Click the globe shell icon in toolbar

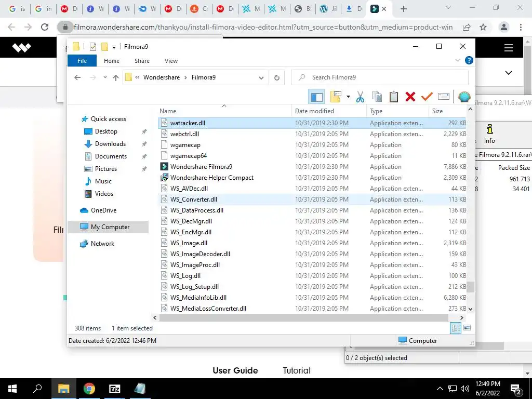tap(464, 97)
